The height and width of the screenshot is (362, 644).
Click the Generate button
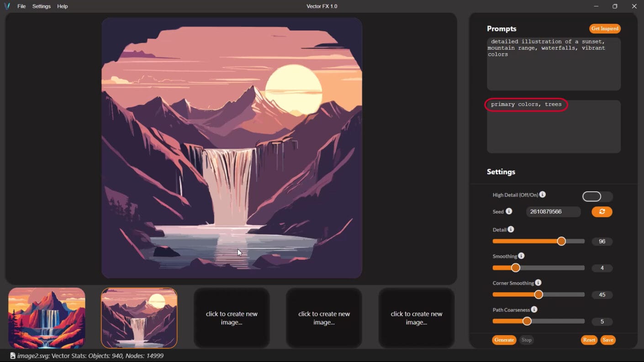tap(504, 340)
